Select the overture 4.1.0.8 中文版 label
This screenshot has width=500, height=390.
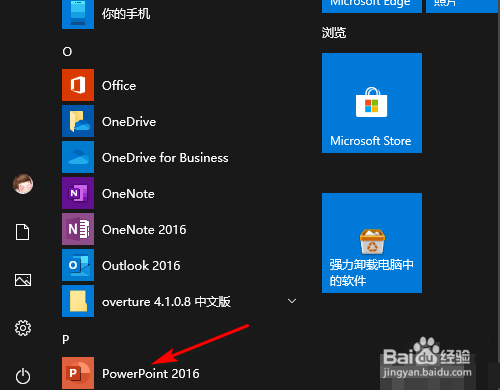166,302
